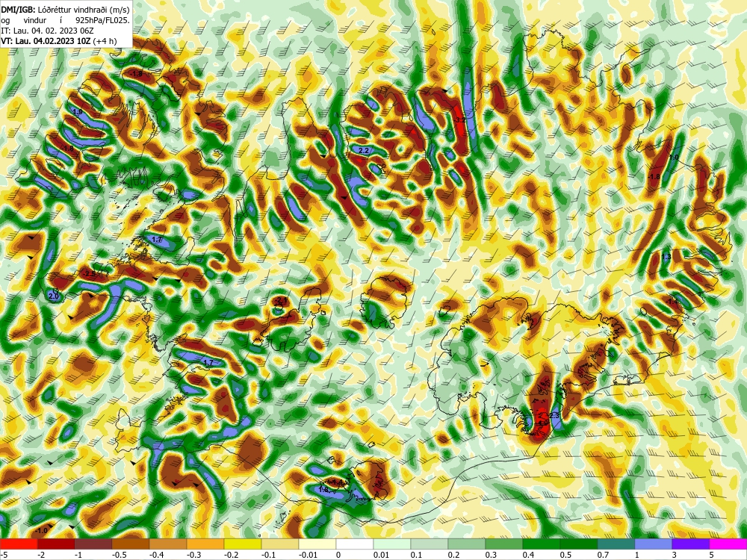Pick the magenta legend swatch right of 5

coord(728,544)
